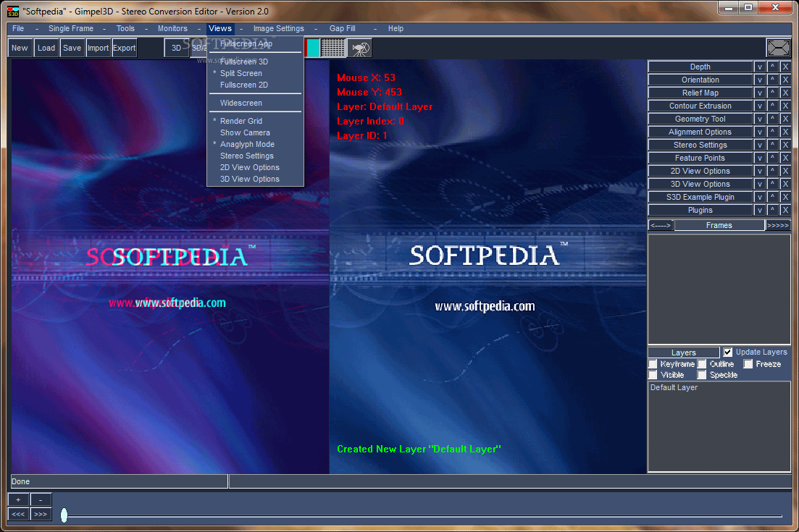Click the Layers header button
Image resolution: width=799 pixels, height=532 pixels.
[x=684, y=352]
